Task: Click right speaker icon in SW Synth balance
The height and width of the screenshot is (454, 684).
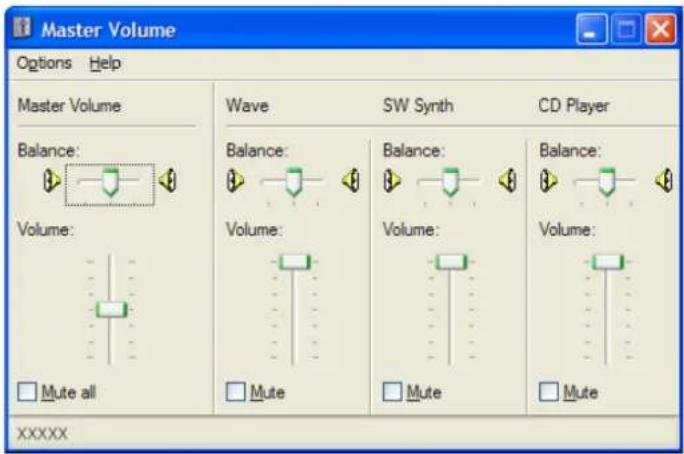Action: pos(508,181)
